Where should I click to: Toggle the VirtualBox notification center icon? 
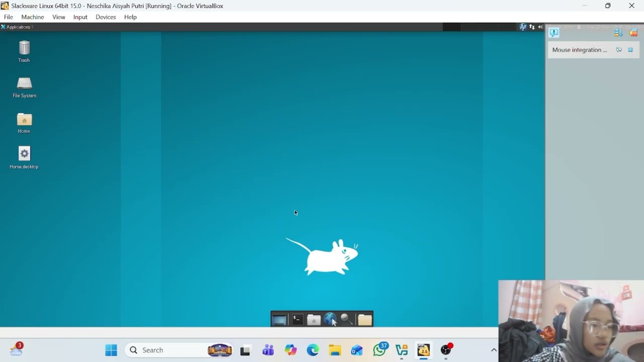point(554,33)
